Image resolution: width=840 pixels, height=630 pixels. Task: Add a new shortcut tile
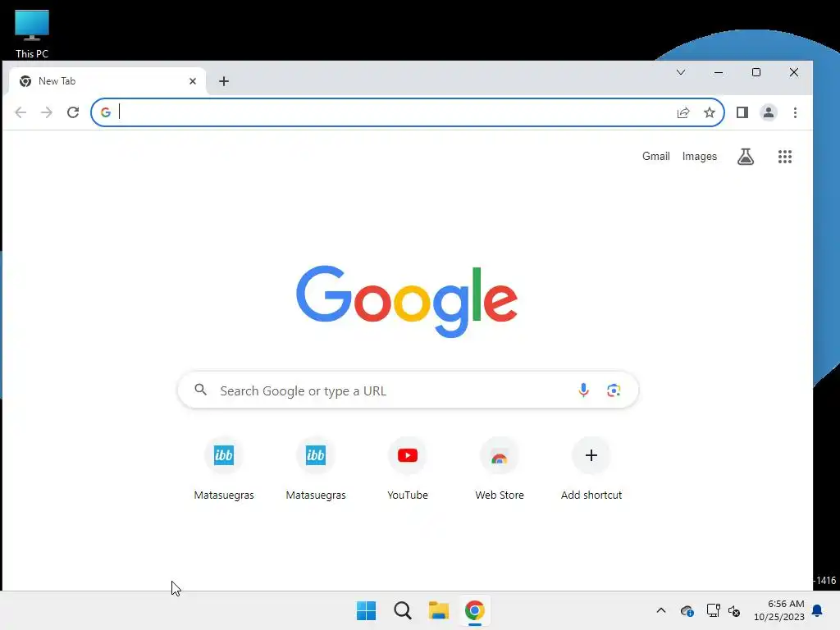click(591, 469)
